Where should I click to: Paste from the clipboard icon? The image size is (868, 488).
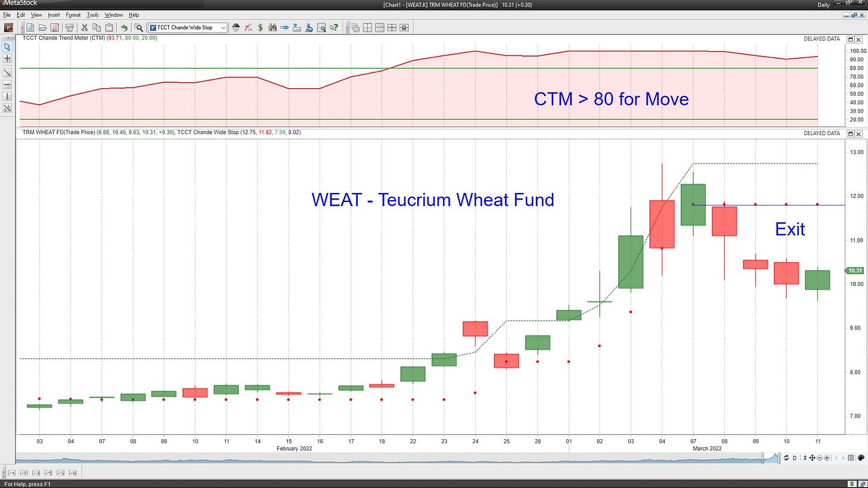pyautogui.click(x=109, y=27)
